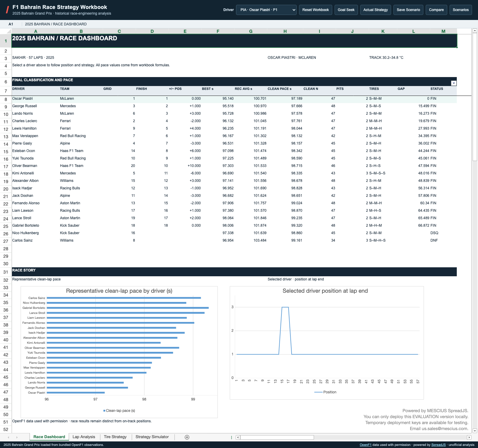Click the tab strip resize dots handle

click(232, 437)
